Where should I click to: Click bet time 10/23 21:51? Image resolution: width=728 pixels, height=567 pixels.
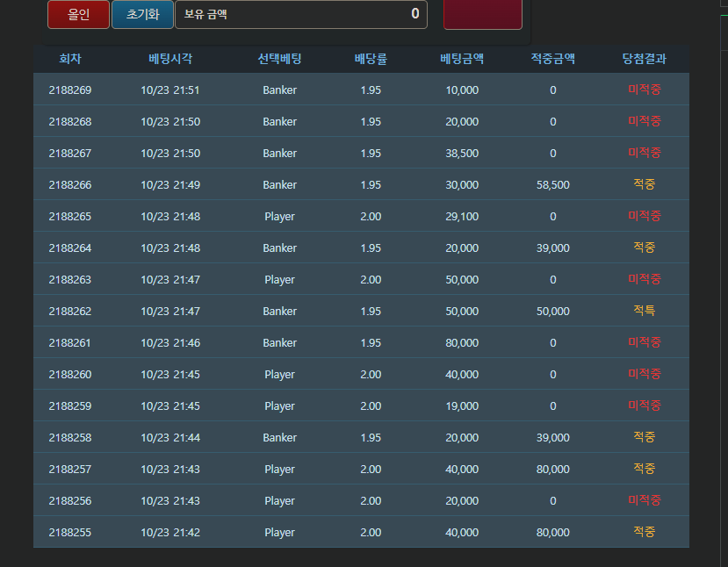tap(170, 90)
